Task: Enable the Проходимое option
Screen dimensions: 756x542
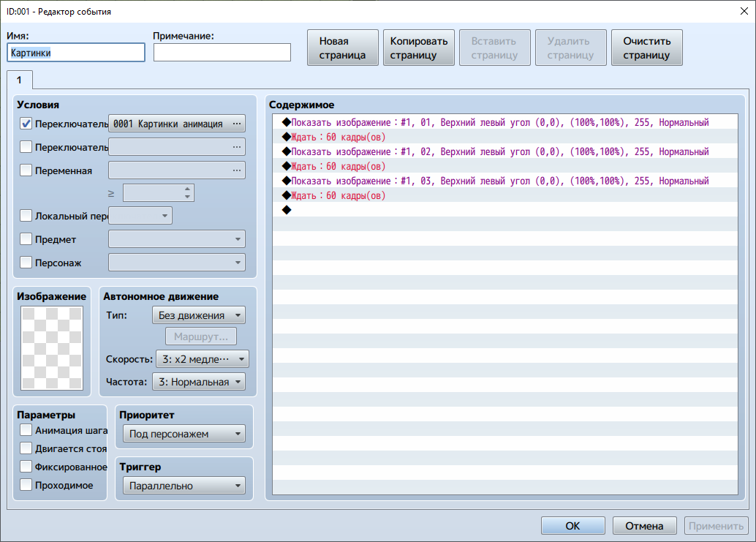Action: point(26,485)
